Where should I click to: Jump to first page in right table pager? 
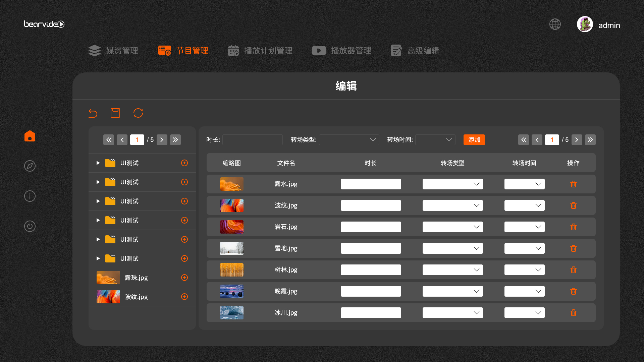[x=524, y=140]
